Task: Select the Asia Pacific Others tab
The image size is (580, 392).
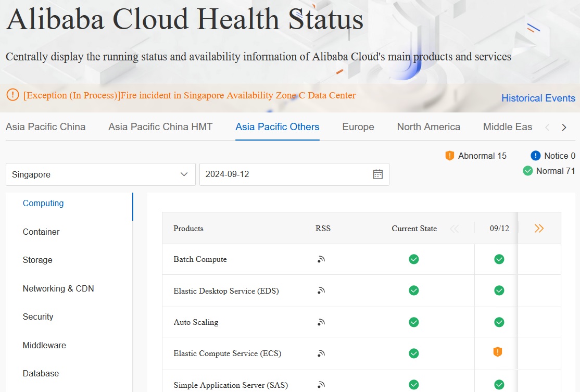Action: point(278,127)
